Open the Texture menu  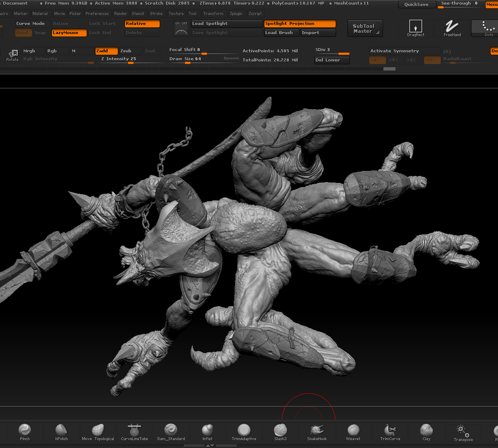[176, 14]
